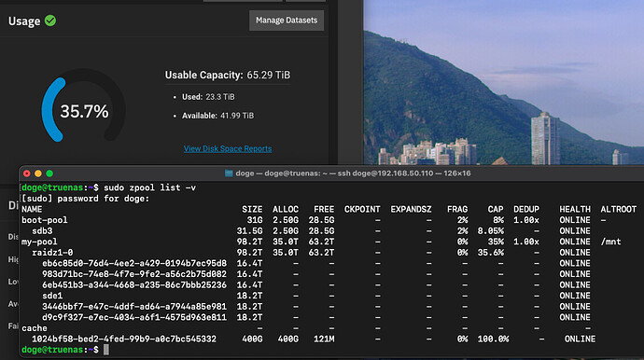644x360 pixels.
Task: Click the green Usage status checkmark icon
Action: (x=50, y=21)
